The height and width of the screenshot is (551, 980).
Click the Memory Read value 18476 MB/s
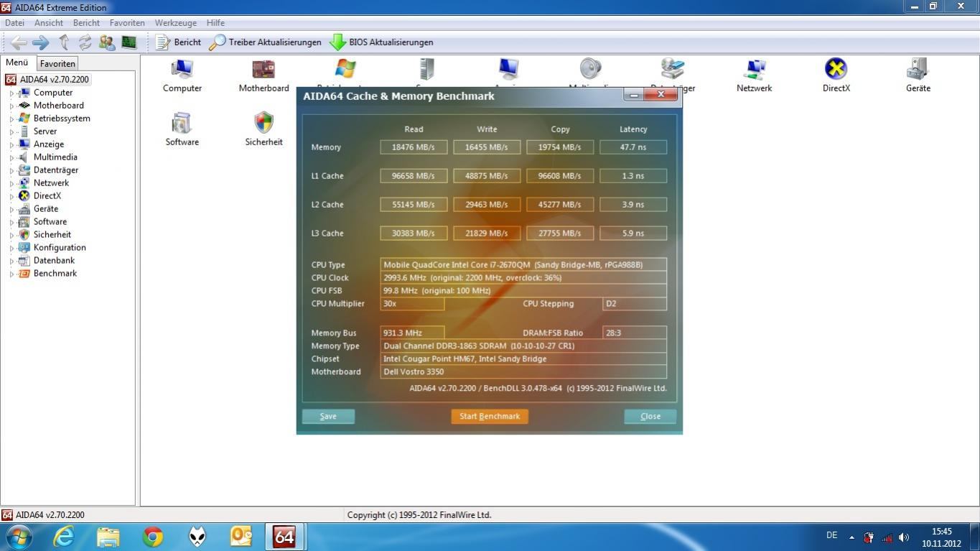tap(414, 147)
